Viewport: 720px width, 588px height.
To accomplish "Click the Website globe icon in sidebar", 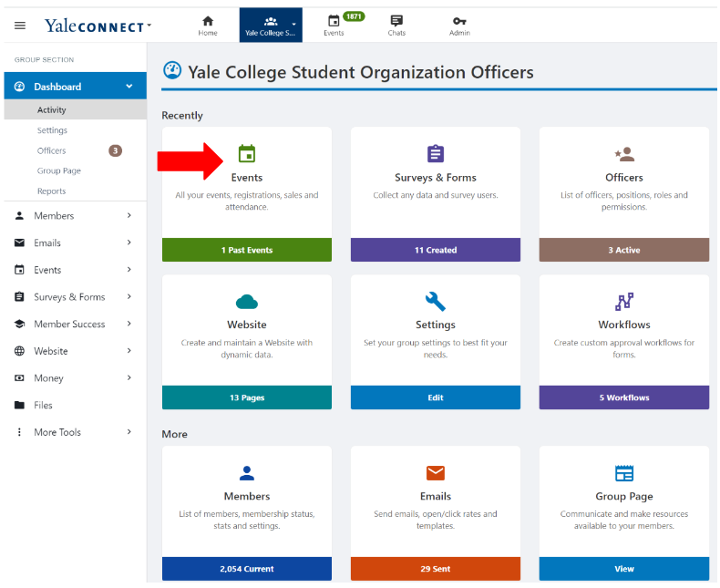I will point(19,351).
